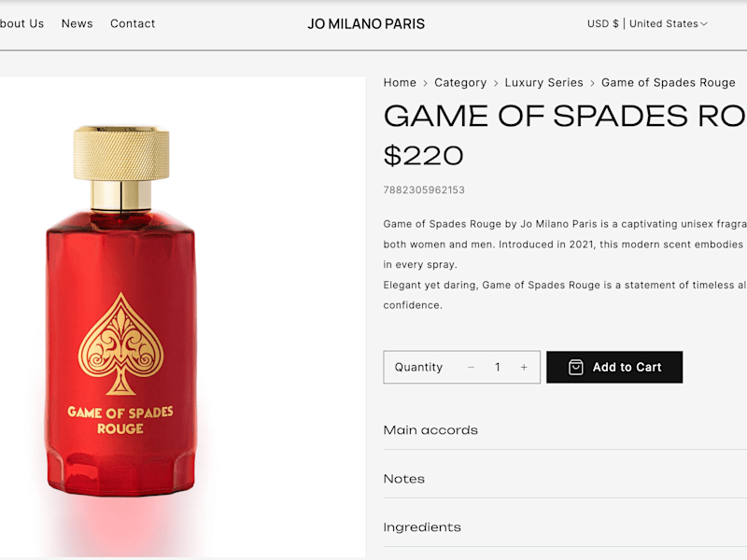Click the shopping bag icon in Add to Cart
The height and width of the screenshot is (560, 747).
575,367
